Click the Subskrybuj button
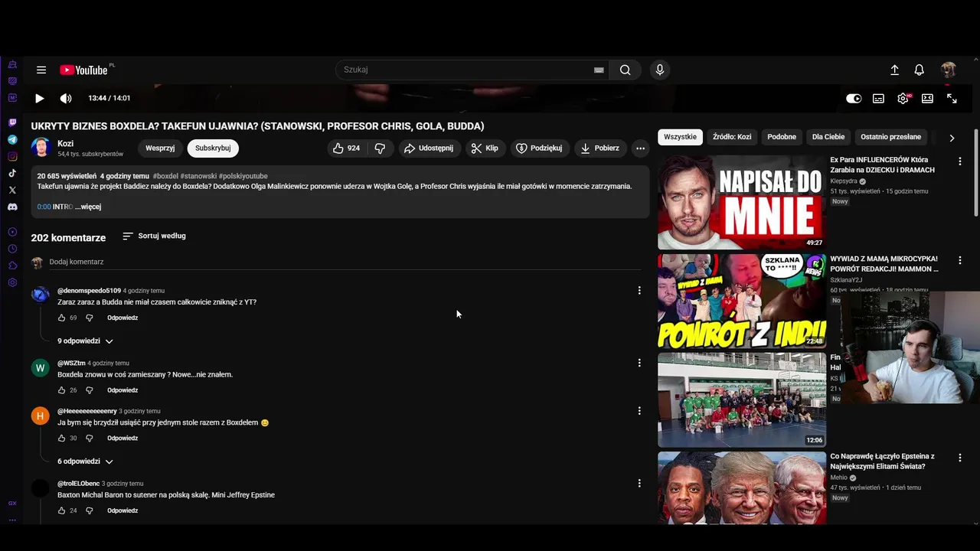 click(213, 148)
